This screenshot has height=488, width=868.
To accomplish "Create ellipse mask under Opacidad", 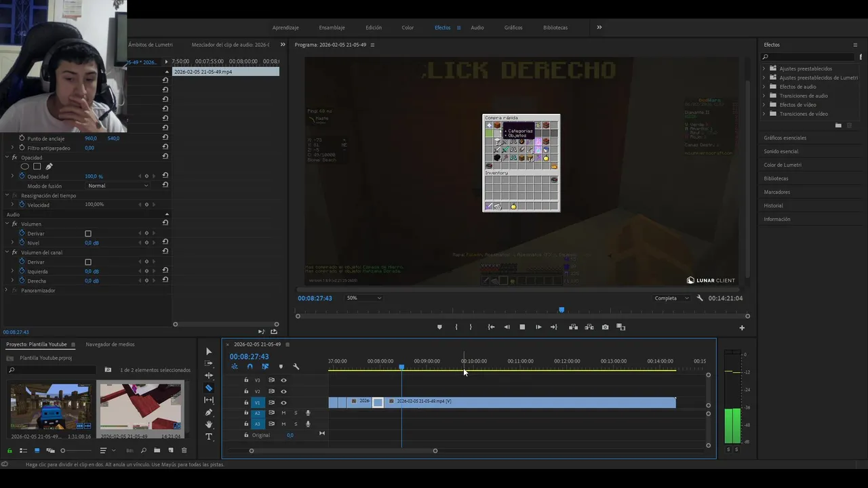I will coord(25,167).
